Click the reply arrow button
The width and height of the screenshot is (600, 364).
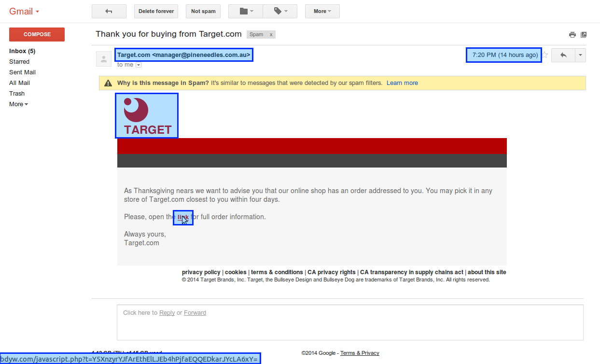click(563, 55)
